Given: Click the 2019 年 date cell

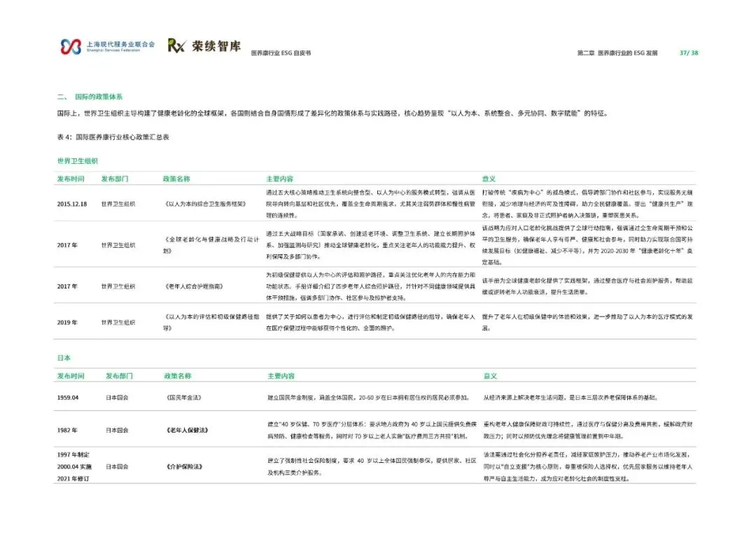Looking at the screenshot, I should pos(67,323).
